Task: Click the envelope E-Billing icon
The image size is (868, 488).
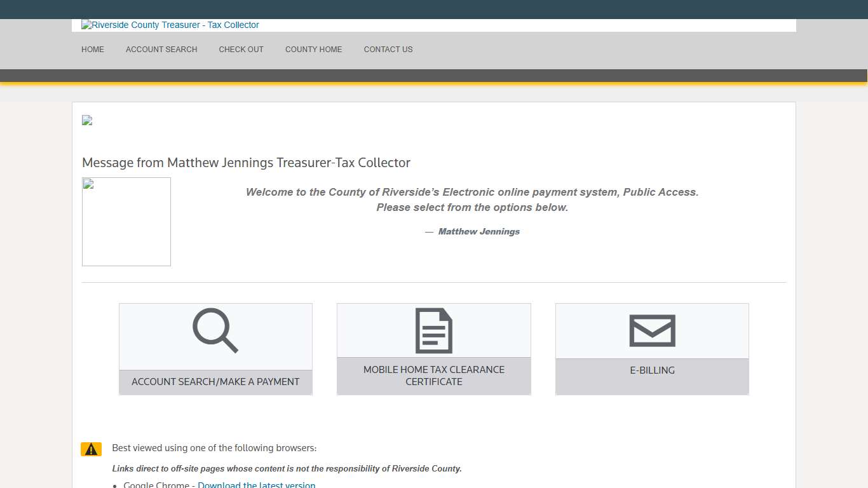Action: 652,330
